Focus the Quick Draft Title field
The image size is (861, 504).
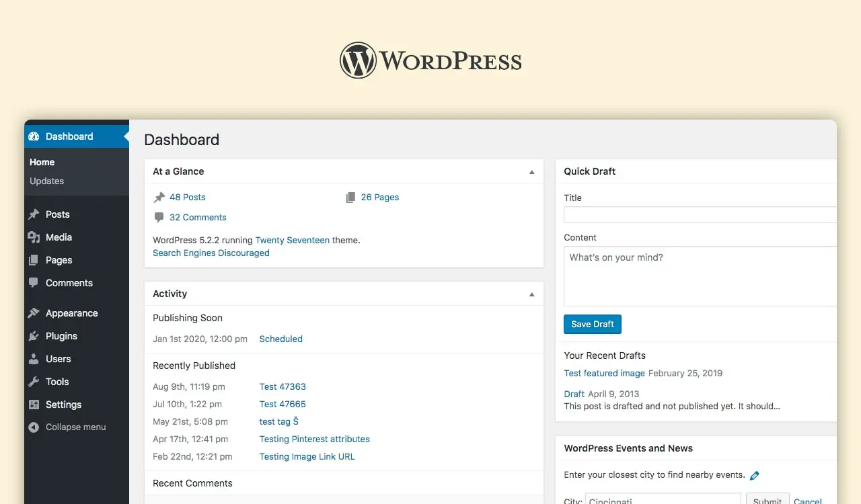(x=700, y=215)
